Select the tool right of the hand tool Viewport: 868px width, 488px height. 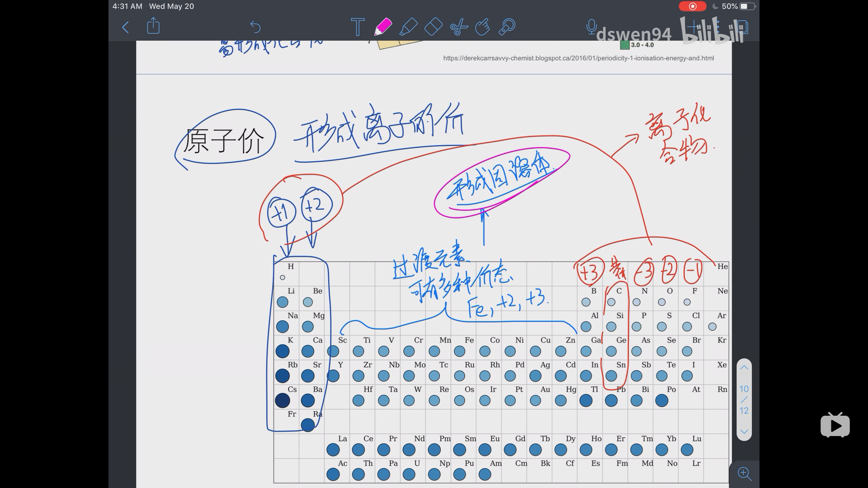[x=507, y=27]
